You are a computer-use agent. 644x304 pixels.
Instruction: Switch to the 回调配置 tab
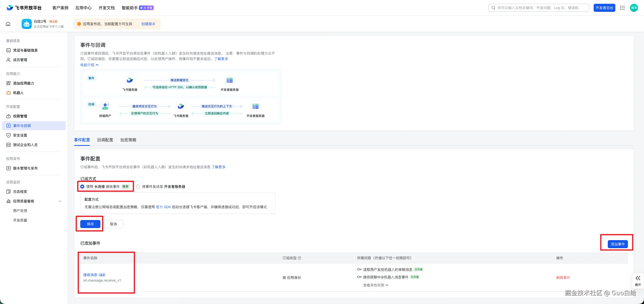[105, 140]
